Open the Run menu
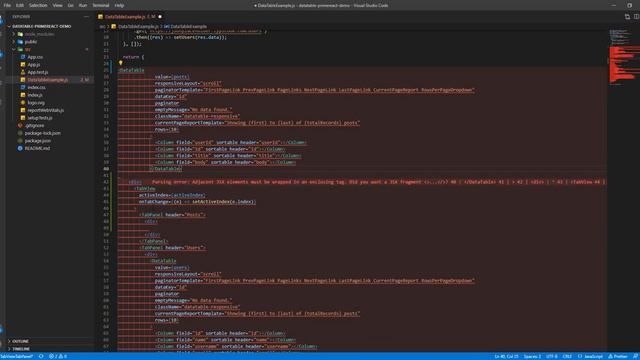This screenshot has height=360, width=640. coord(83,5)
